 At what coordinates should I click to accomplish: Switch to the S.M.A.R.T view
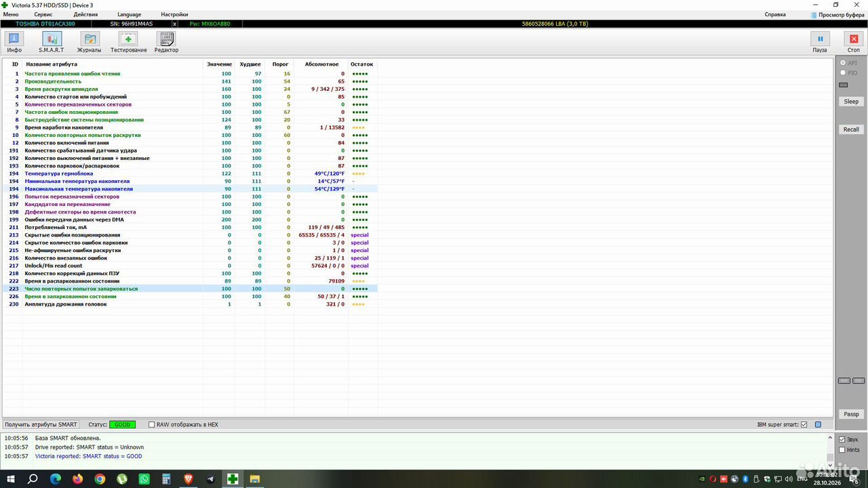(52, 42)
